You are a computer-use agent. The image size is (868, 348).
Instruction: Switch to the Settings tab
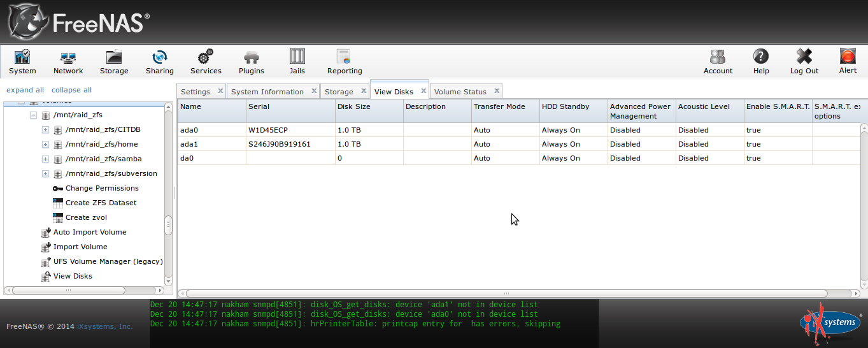coord(196,92)
